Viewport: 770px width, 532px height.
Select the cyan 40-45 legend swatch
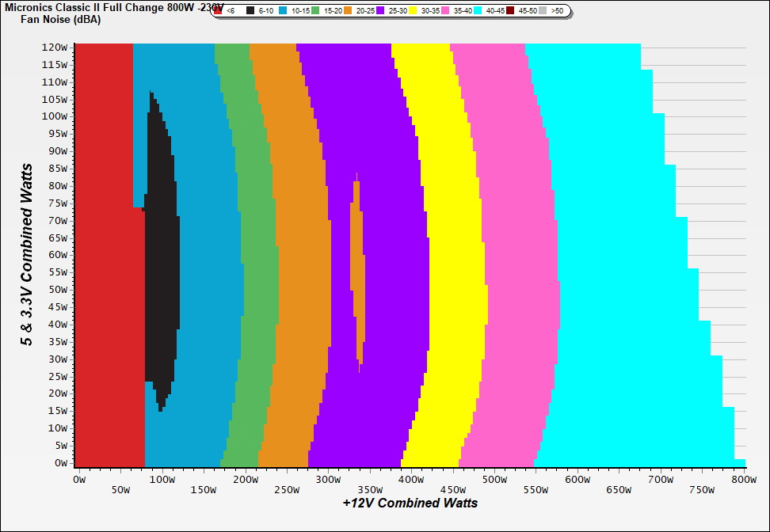tap(478, 11)
